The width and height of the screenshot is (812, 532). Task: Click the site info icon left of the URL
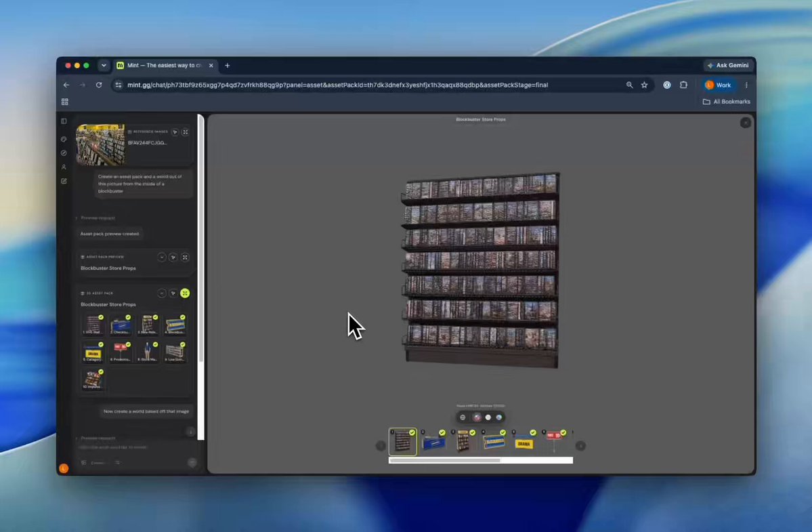[x=119, y=85]
